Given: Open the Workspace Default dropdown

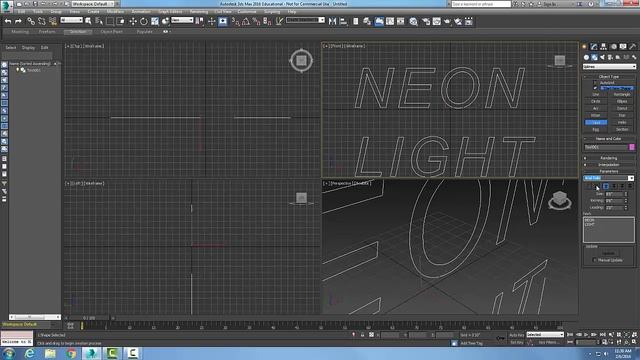Looking at the screenshot, I should 94,4.
